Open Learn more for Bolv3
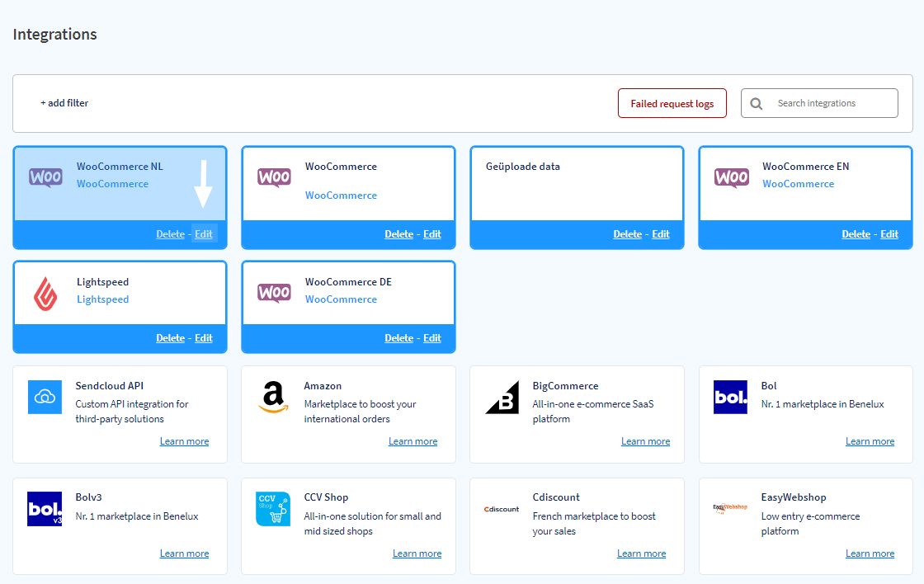This screenshot has width=924, height=584. 185,553
